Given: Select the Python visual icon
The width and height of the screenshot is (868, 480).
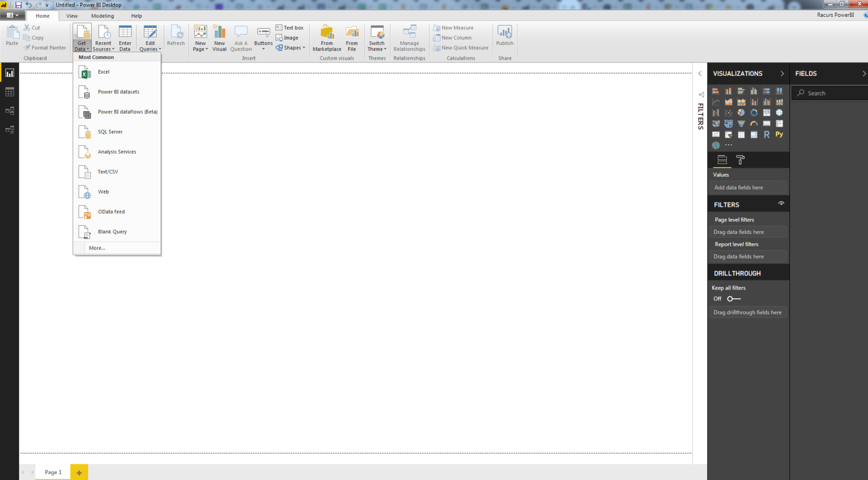Looking at the screenshot, I should [780, 135].
